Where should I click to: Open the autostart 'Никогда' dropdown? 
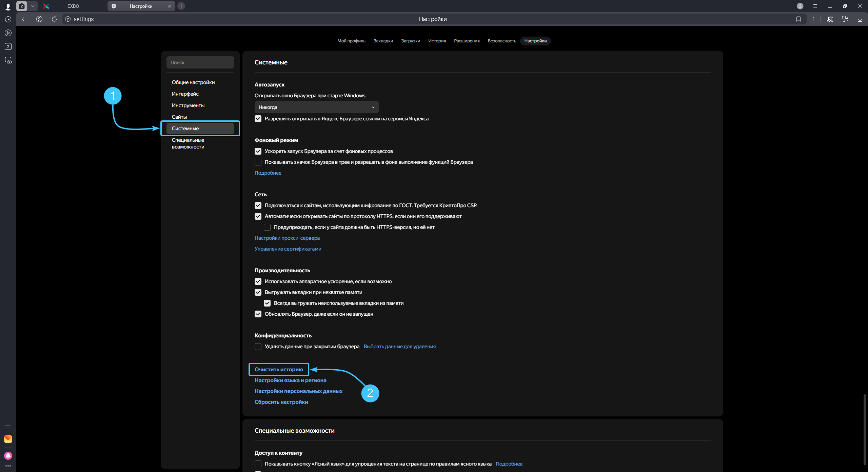pos(316,107)
